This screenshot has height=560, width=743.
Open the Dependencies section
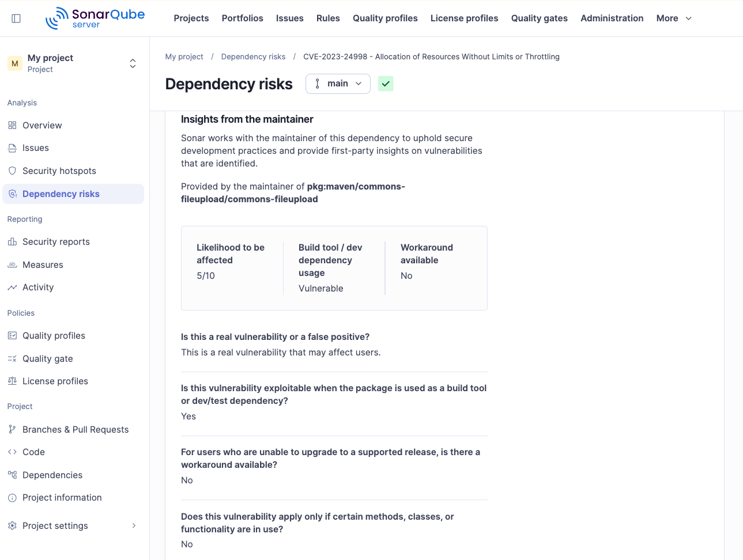(x=51, y=475)
